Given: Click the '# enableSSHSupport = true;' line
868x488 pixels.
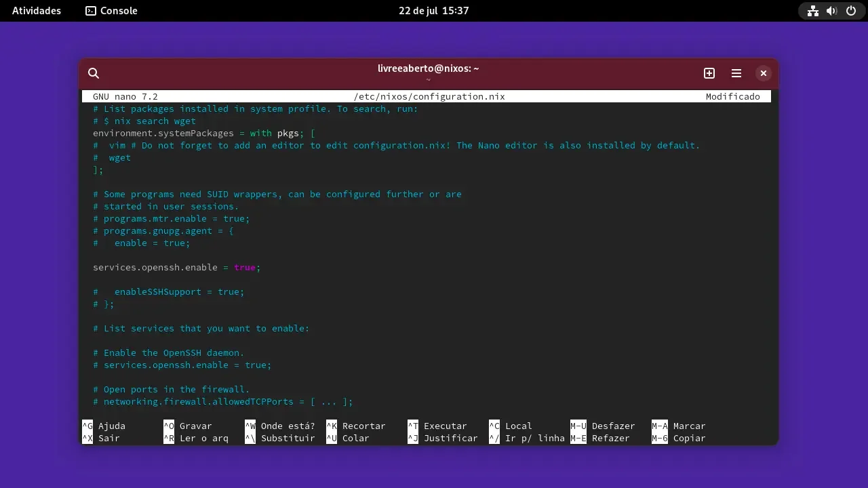Looking at the screenshot, I should [169, 292].
